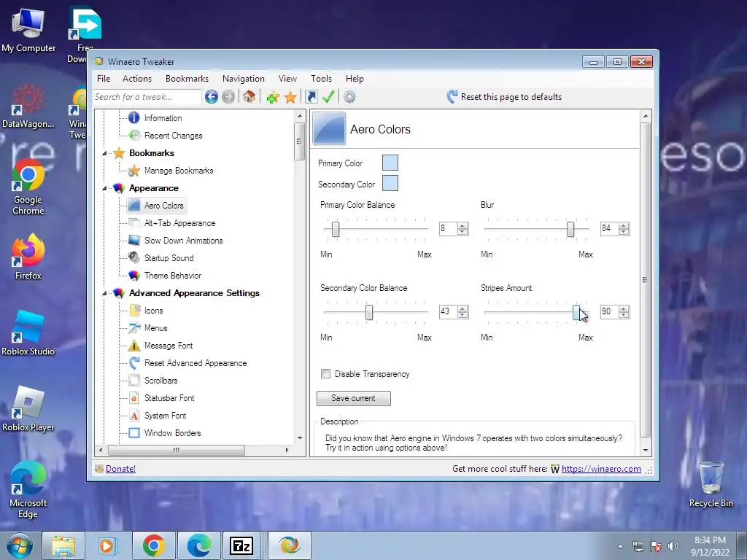This screenshot has width=747, height=560.
Task: Select System Font tweak
Action: pyautogui.click(x=165, y=415)
